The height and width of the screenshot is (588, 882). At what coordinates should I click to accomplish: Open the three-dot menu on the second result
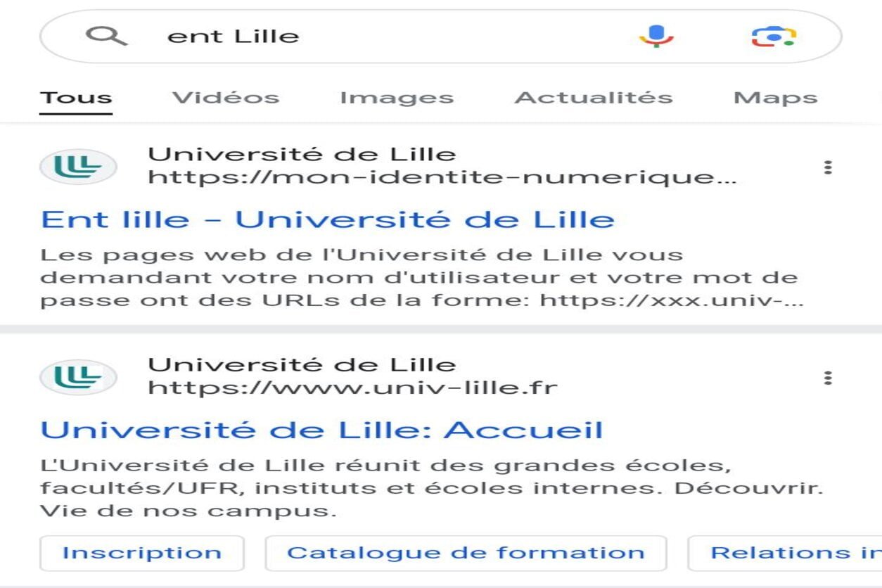pyautogui.click(x=828, y=378)
